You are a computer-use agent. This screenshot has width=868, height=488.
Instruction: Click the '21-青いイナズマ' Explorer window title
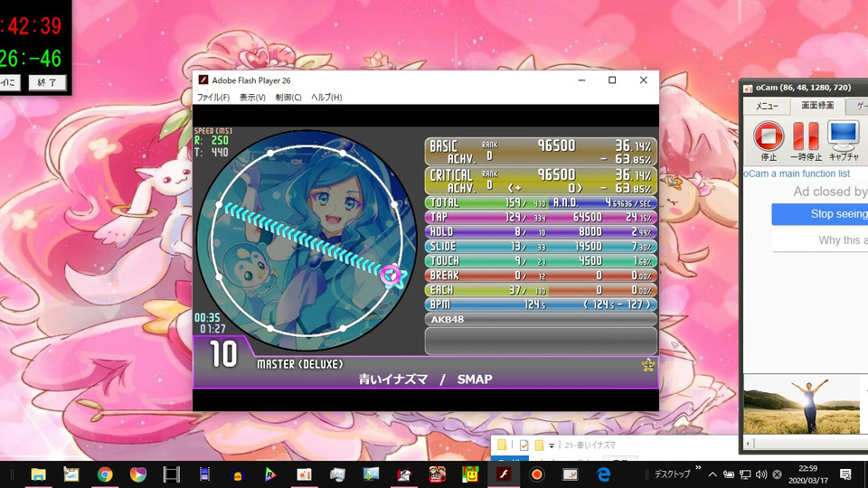pos(590,445)
